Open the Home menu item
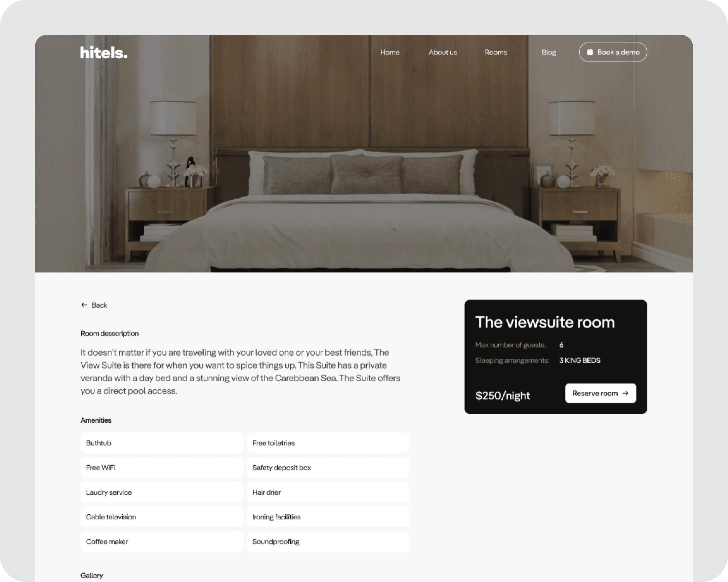This screenshot has width=728, height=582. (x=390, y=52)
